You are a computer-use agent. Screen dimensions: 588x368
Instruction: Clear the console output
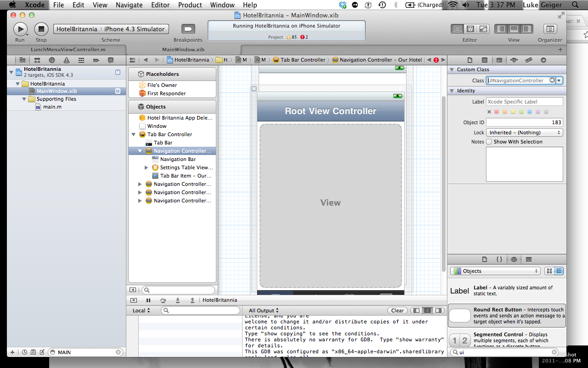click(x=398, y=310)
